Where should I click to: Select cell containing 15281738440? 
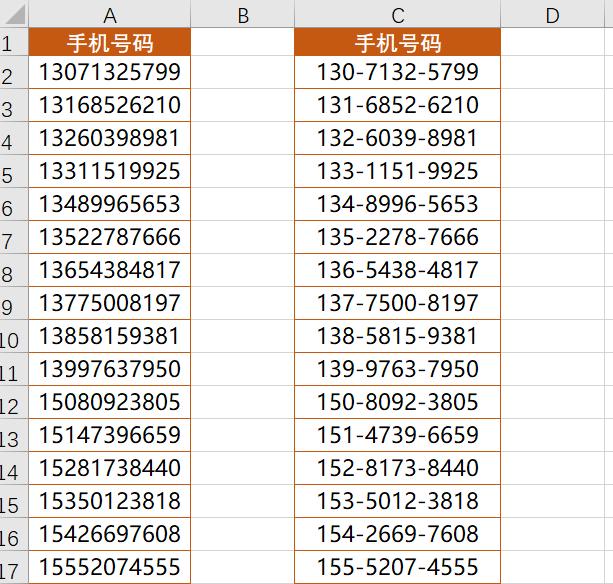point(109,468)
